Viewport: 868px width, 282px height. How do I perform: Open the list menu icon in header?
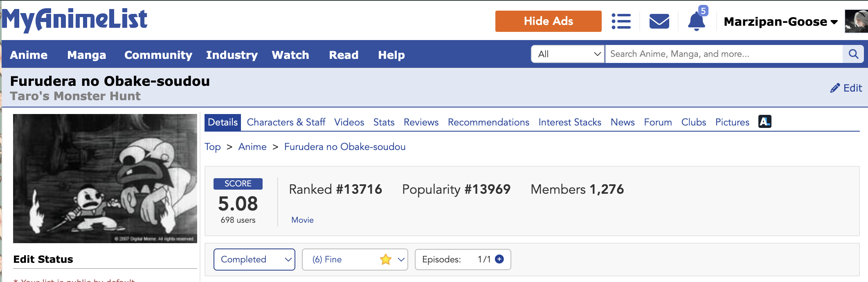[621, 21]
